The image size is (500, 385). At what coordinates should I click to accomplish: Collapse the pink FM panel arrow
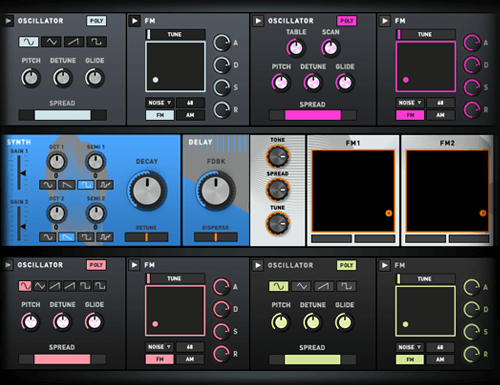click(134, 265)
